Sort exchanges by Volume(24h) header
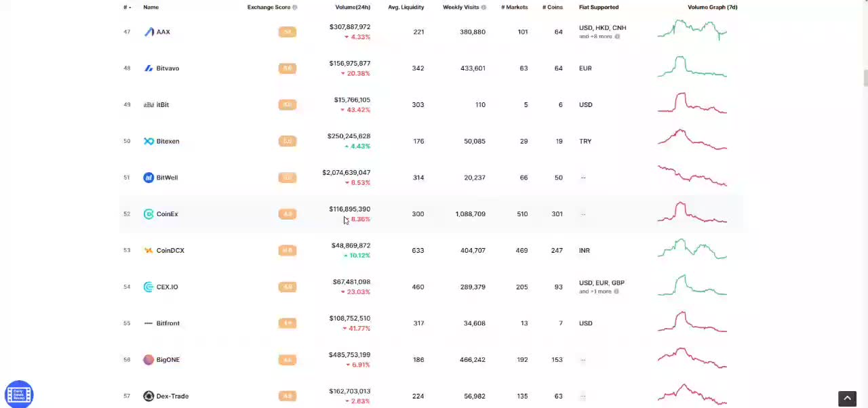 point(353,7)
